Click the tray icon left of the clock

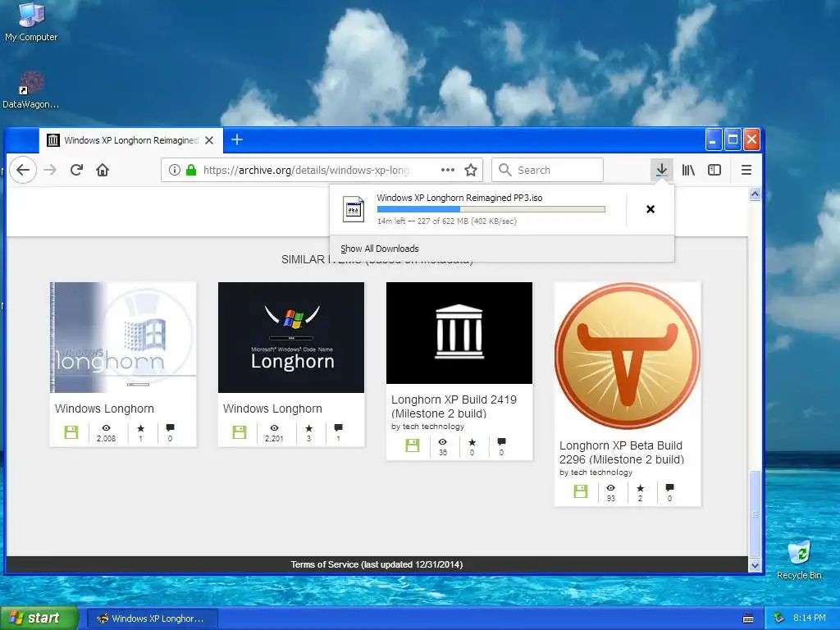pos(779,619)
